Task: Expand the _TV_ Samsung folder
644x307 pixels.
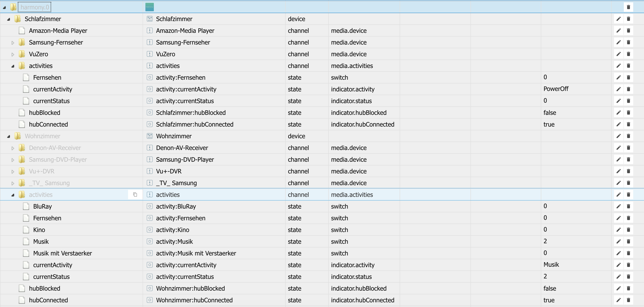Action: [x=13, y=183]
